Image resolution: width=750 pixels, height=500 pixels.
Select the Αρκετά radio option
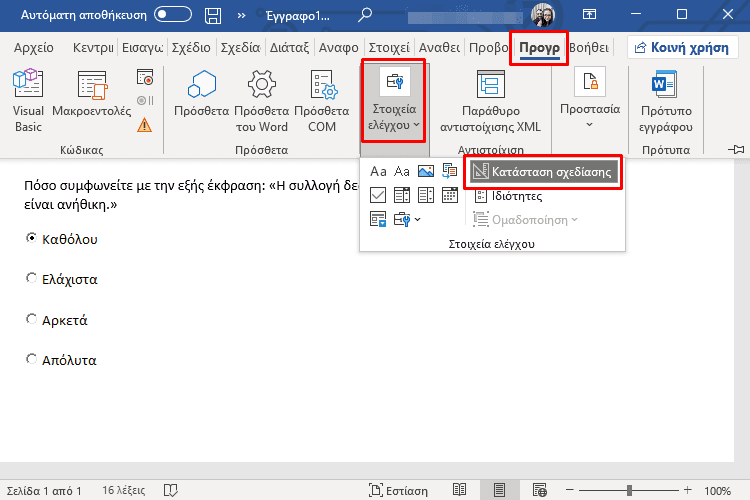click(31, 320)
